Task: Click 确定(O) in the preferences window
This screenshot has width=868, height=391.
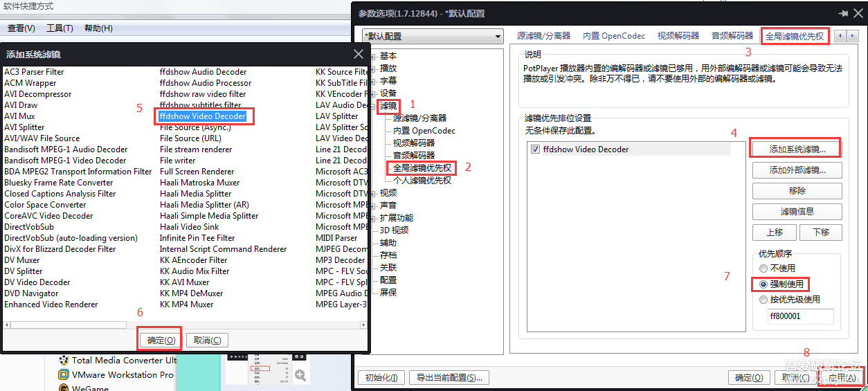Action: [749, 378]
